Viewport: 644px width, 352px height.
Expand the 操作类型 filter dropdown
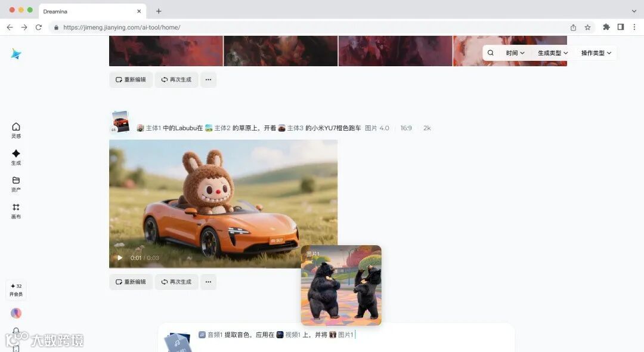click(596, 53)
